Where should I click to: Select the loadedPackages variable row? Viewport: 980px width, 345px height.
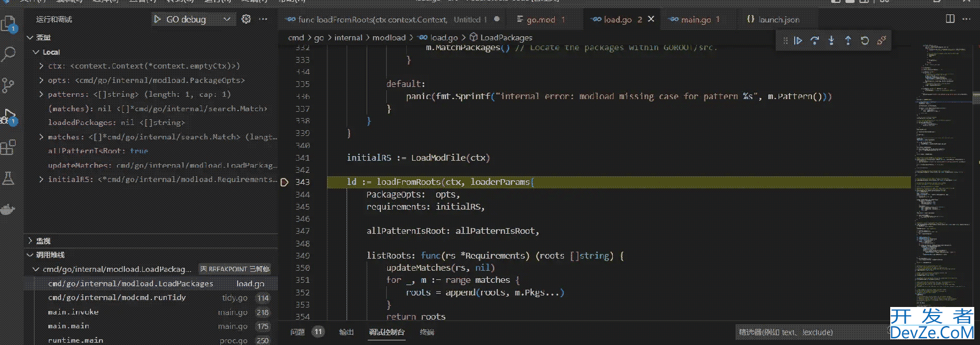coord(151,123)
